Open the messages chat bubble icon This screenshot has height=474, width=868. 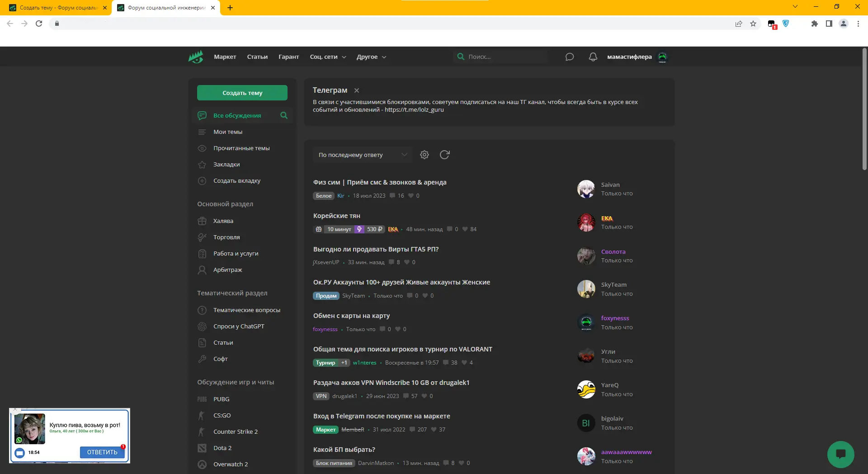[x=570, y=57]
